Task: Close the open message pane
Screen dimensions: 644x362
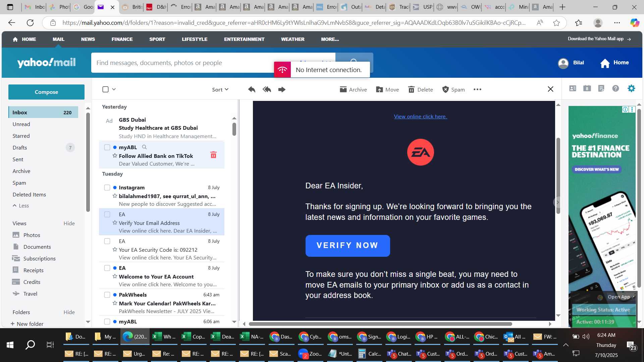Action: tap(550, 89)
